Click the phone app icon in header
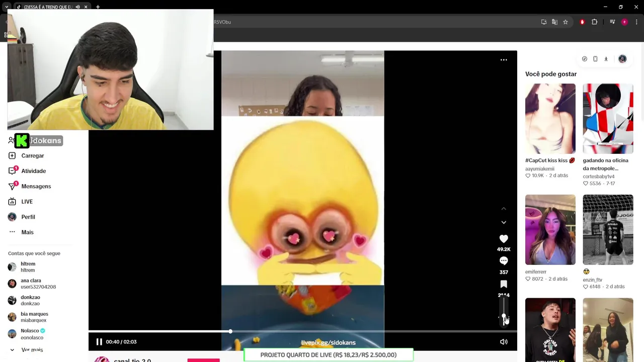Image resolution: width=644 pixels, height=362 pixels. pos(595,59)
